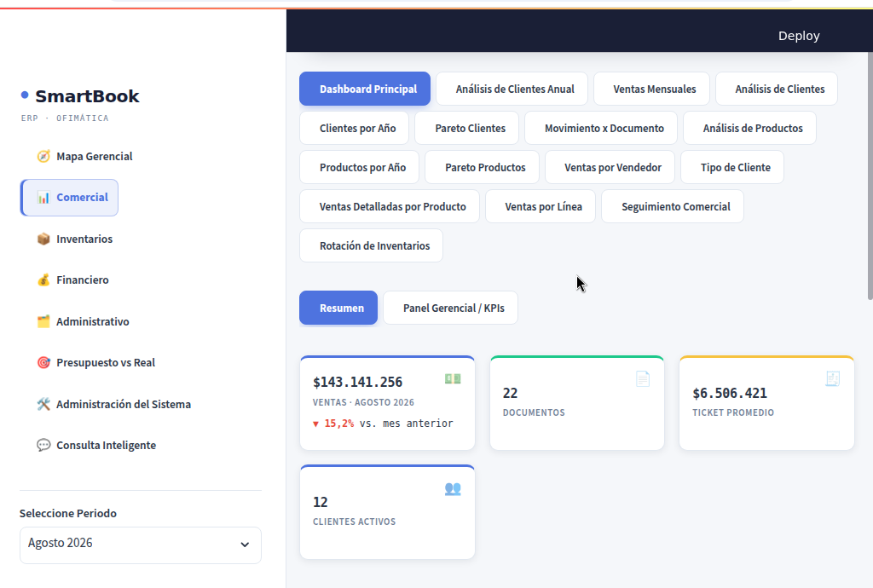
Task: Click the document icon on the Documentos card
Action: 643,379
